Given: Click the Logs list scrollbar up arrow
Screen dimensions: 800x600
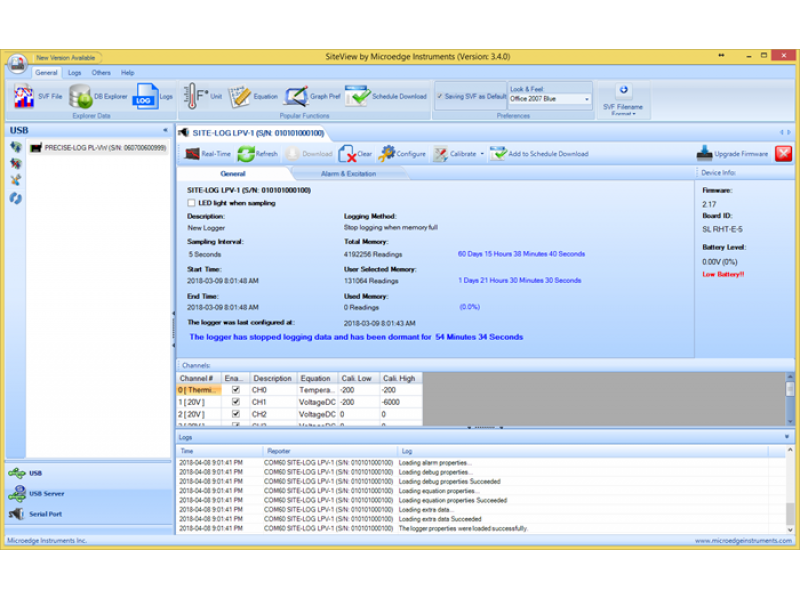Looking at the screenshot, I should pos(790,451).
